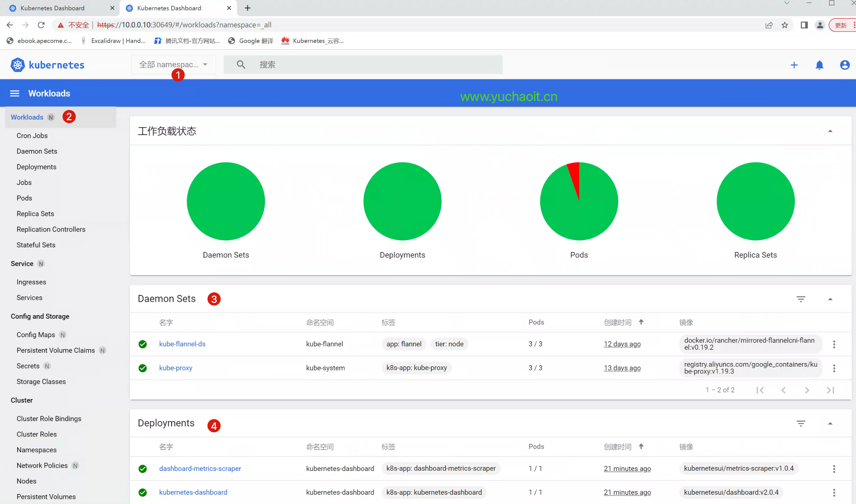Collapse the workload status (工作负载状态) card
The image size is (856, 504).
pos(830,131)
